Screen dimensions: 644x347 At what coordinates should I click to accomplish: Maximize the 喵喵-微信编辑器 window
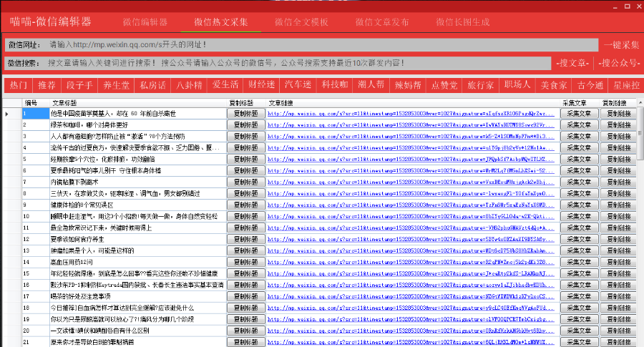point(627,6)
